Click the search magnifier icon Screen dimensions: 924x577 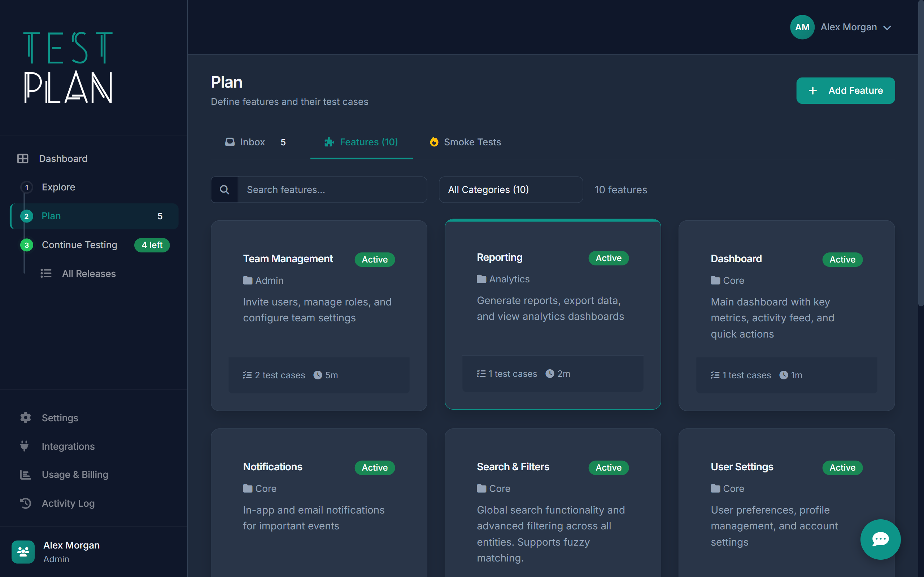click(x=225, y=189)
